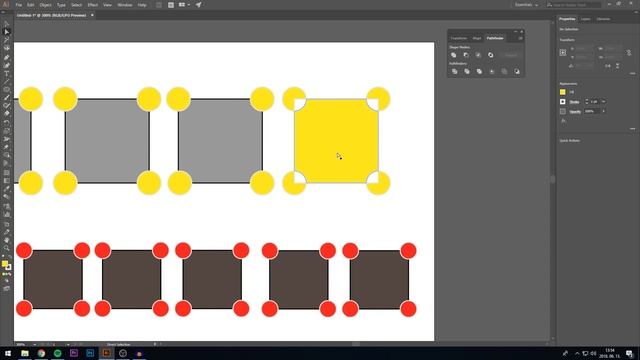Click the yellow fill swatch in toolbar
Image resolution: width=640 pixels, height=360 pixels.
[x=5, y=264]
